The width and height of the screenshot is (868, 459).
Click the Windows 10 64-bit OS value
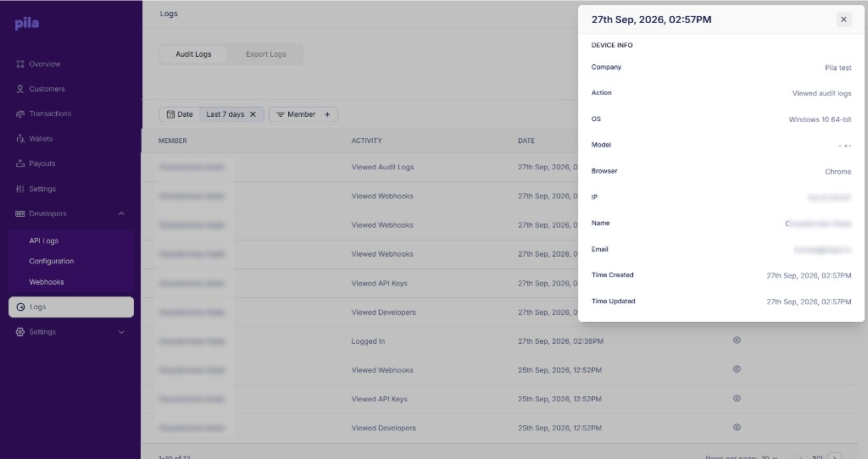[x=820, y=119]
